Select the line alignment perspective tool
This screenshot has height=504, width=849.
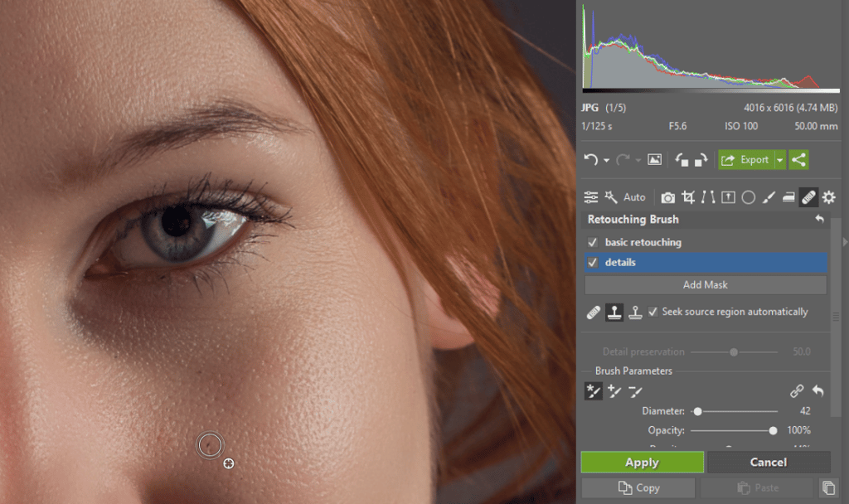click(x=708, y=197)
